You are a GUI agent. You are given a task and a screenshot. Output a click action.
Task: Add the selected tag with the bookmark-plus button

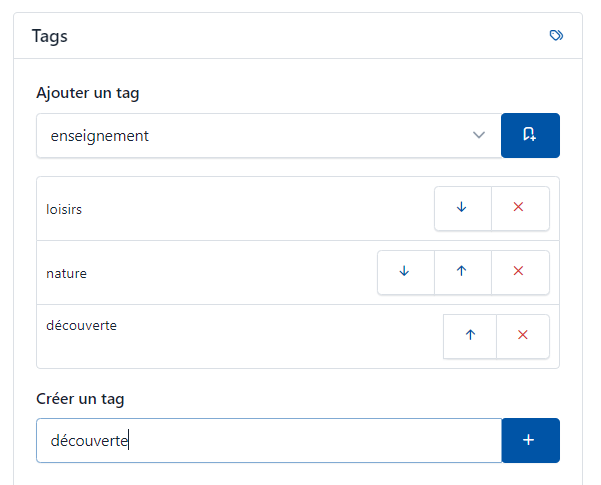pos(530,136)
